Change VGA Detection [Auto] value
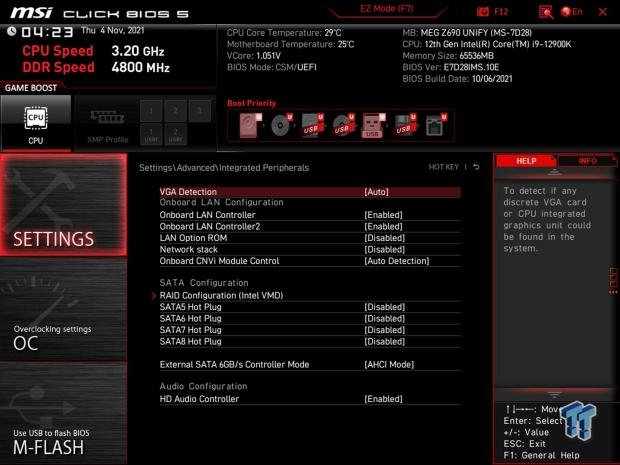Image resolution: width=620 pixels, height=465 pixels. [376, 192]
